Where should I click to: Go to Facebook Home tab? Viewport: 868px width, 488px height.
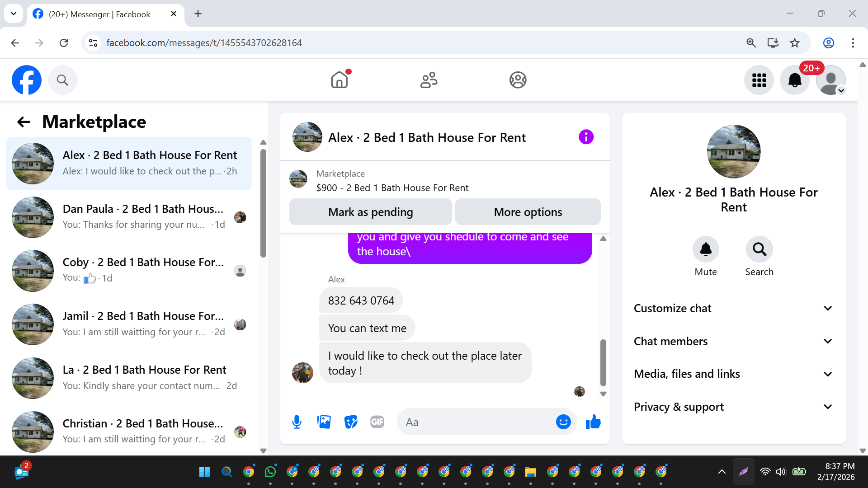point(340,80)
